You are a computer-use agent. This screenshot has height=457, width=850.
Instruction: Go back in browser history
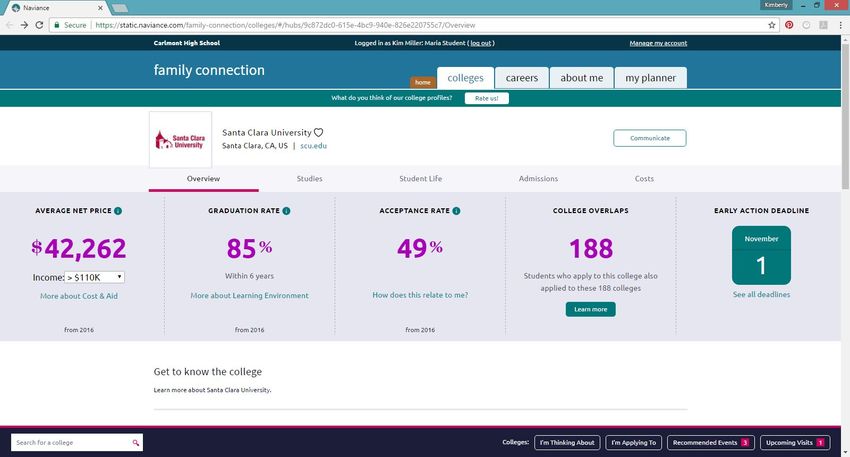tap(9, 25)
